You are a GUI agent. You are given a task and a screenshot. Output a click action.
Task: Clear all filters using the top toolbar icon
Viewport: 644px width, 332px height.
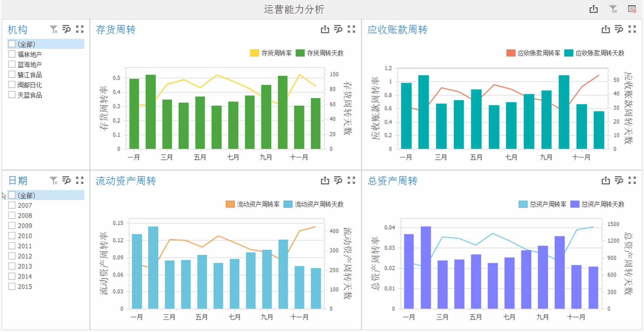pyautogui.click(x=614, y=9)
